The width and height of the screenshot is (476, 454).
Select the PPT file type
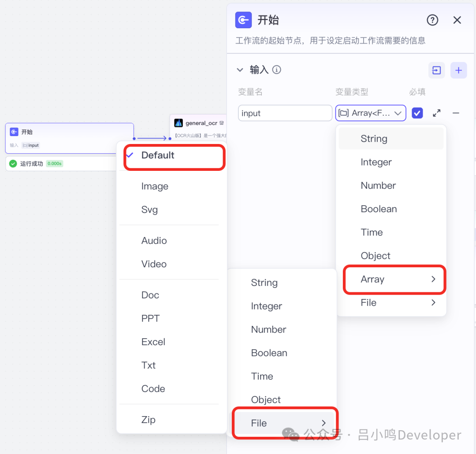click(x=171, y=318)
